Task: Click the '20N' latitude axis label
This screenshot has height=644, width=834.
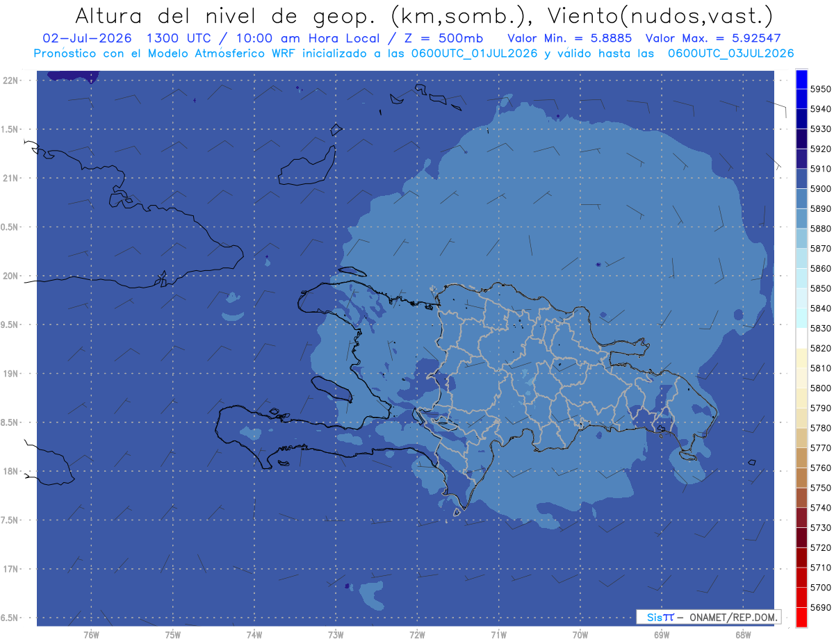Action: coord(10,276)
